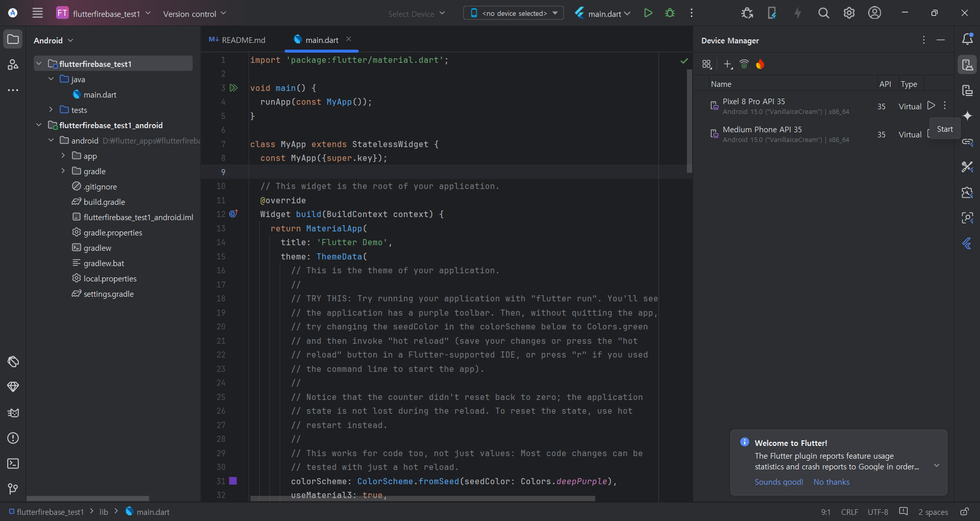Open the Flutter tool window icon in right sidebar
This screenshot has width=980, height=521.
click(x=967, y=244)
